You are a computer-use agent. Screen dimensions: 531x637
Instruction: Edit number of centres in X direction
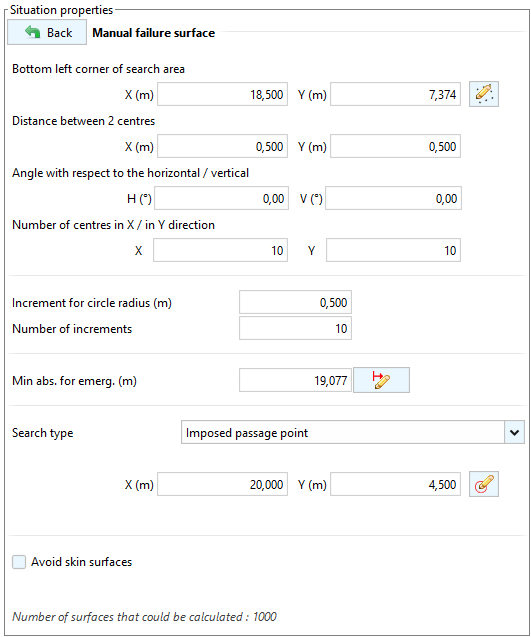tap(220, 250)
